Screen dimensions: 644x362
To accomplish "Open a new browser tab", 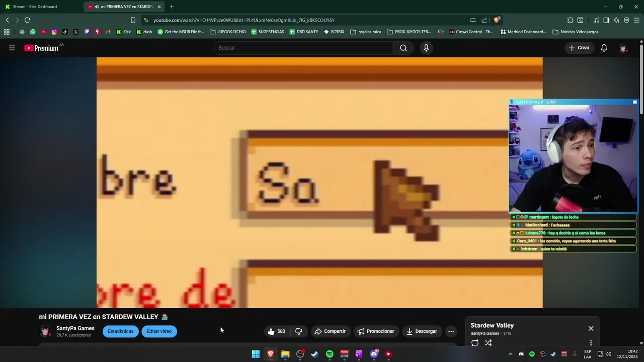I will coord(172,7).
